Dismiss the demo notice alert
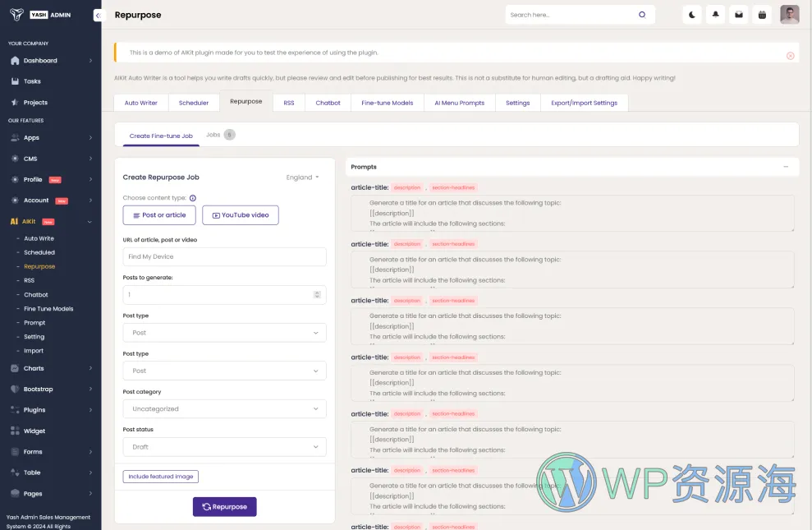 [x=791, y=56]
